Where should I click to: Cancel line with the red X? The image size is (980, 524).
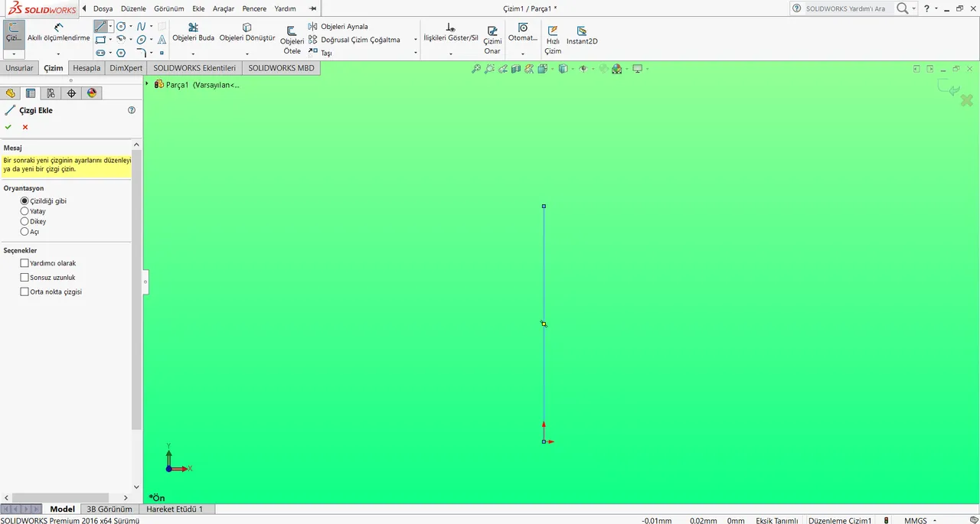(25, 127)
